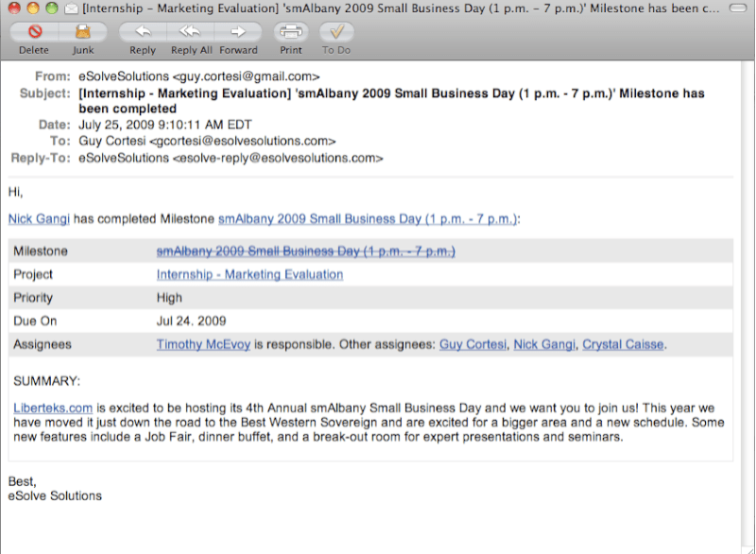The image size is (756, 554).
Task: Reply All to this message
Action: (191, 32)
